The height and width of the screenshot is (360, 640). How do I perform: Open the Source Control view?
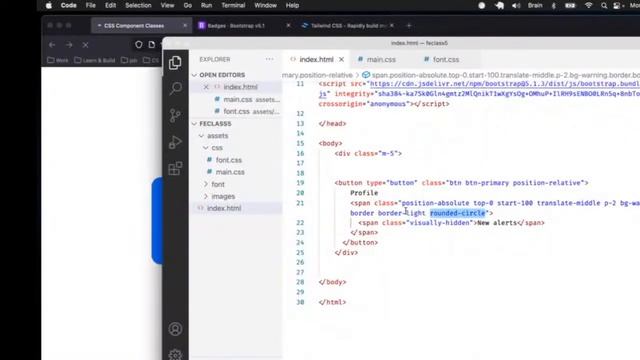coord(175,116)
